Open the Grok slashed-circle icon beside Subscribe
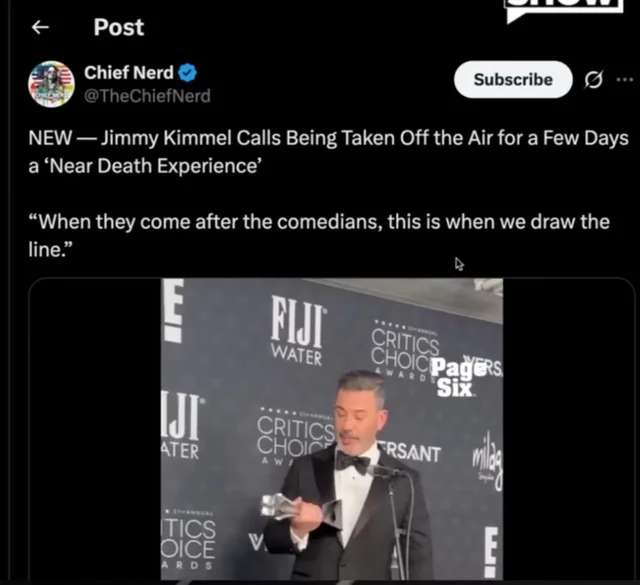640x585 pixels. (593, 80)
